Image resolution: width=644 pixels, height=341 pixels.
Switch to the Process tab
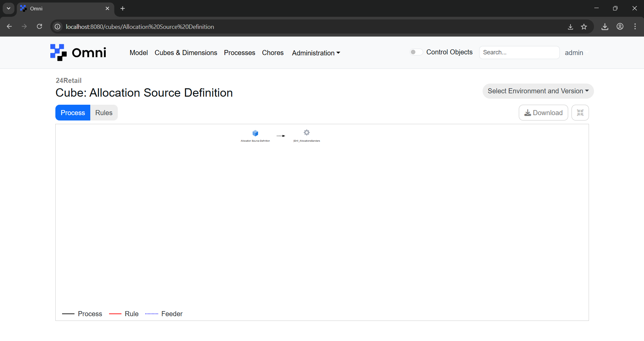click(x=73, y=113)
